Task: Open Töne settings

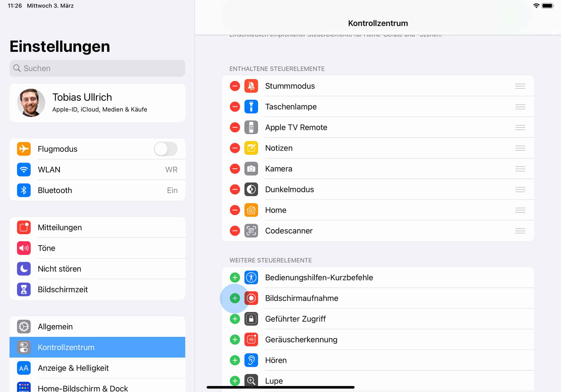Action: [97, 248]
